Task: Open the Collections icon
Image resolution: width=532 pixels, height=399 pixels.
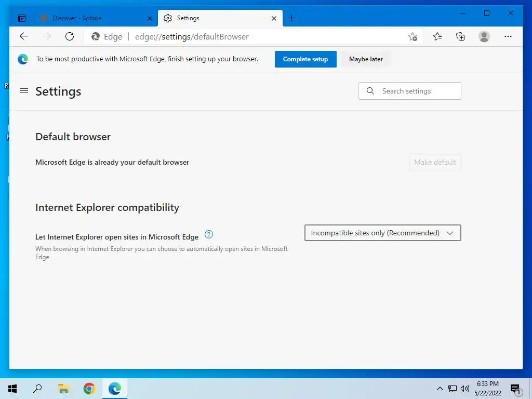Action: pos(460,37)
